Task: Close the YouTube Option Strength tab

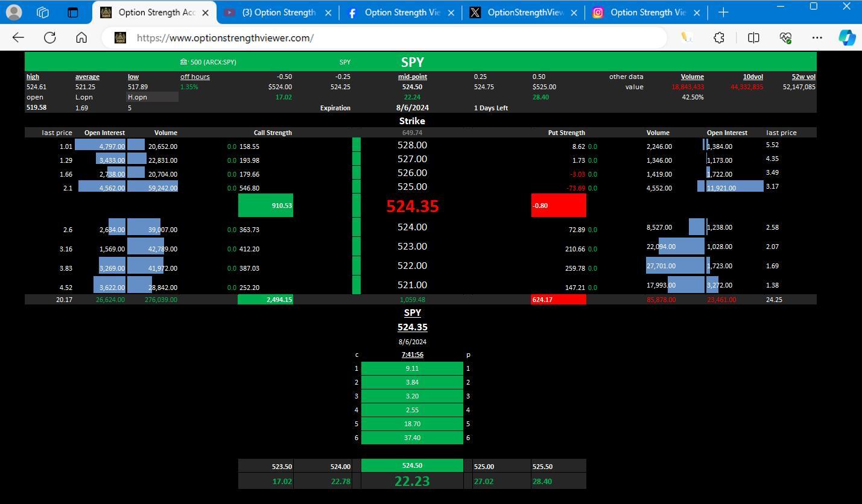Action: (x=328, y=12)
